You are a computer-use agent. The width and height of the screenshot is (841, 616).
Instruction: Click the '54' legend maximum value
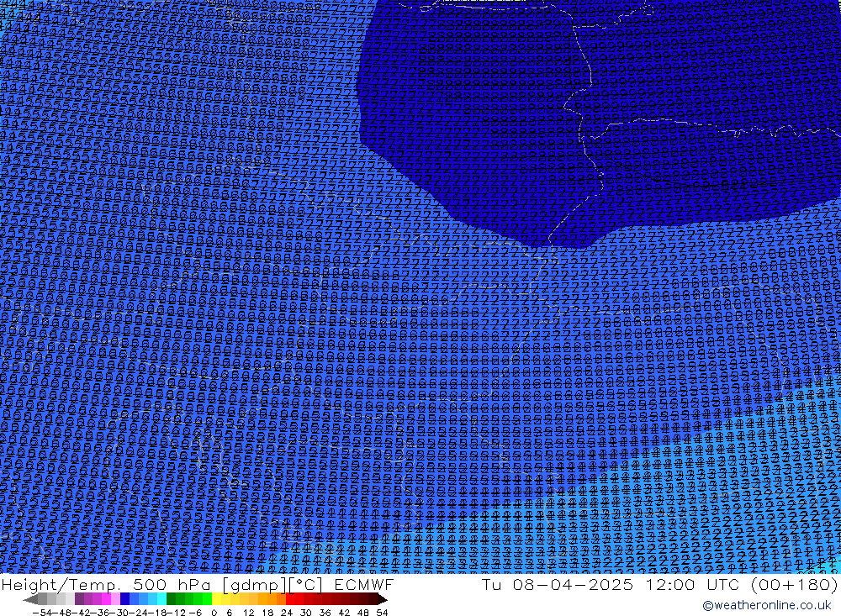point(382,613)
